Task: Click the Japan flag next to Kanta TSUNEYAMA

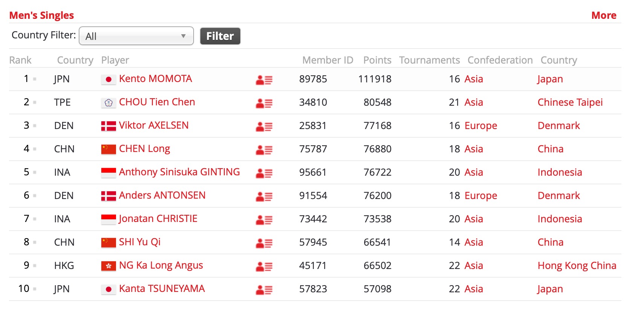Action: (x=108, y=289)
